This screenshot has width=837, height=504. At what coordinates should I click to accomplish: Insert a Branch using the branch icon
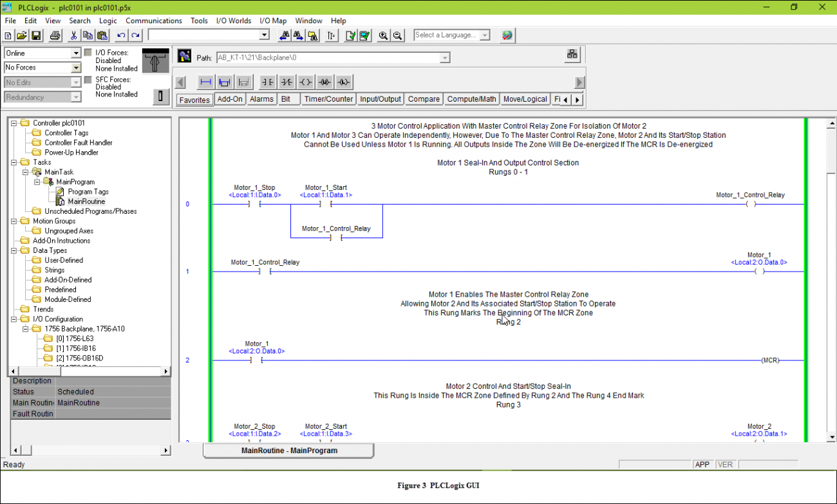click(224, 82)
